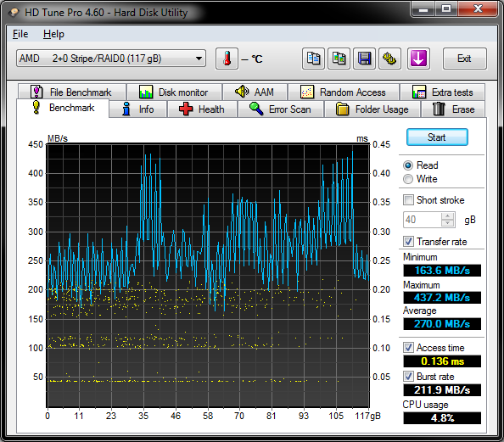The image size is (504, 442).
Task: Select the Write radio button
Action: point(408,179)
